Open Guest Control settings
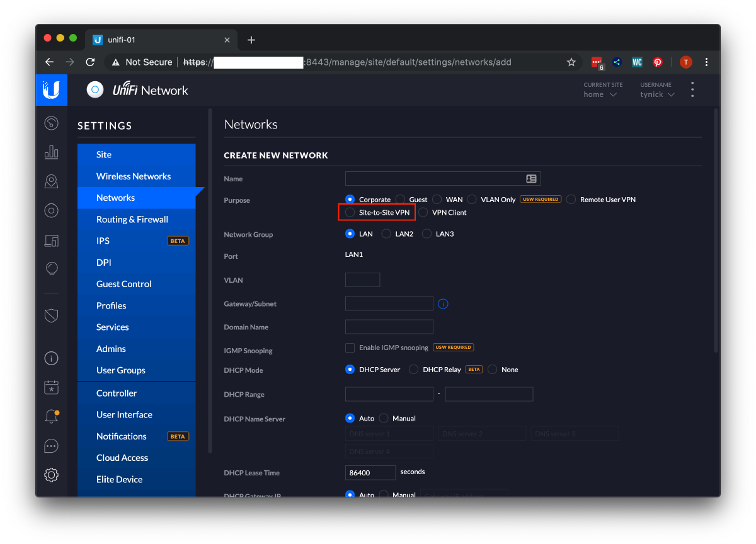 click(x=137, y=284)
